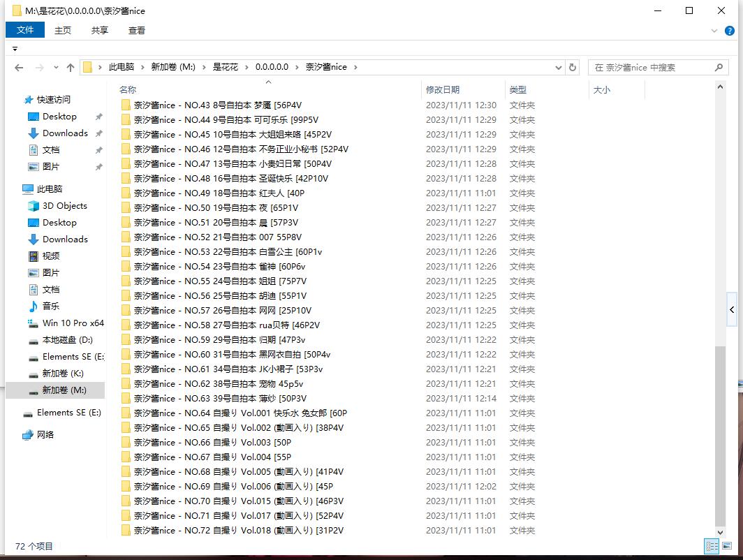Expand the ribbon with chevron
This screenshot has width=743, height=560.
[x=714, y=31]
